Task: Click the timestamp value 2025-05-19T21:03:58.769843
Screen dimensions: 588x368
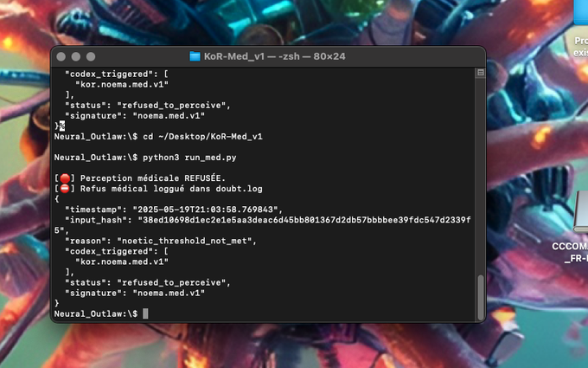Action: point(205,210)
